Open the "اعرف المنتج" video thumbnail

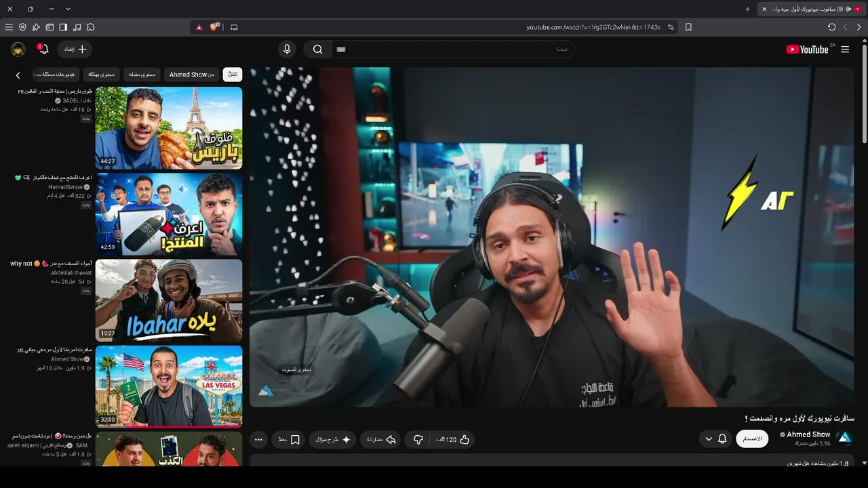(x=169, y=214)
